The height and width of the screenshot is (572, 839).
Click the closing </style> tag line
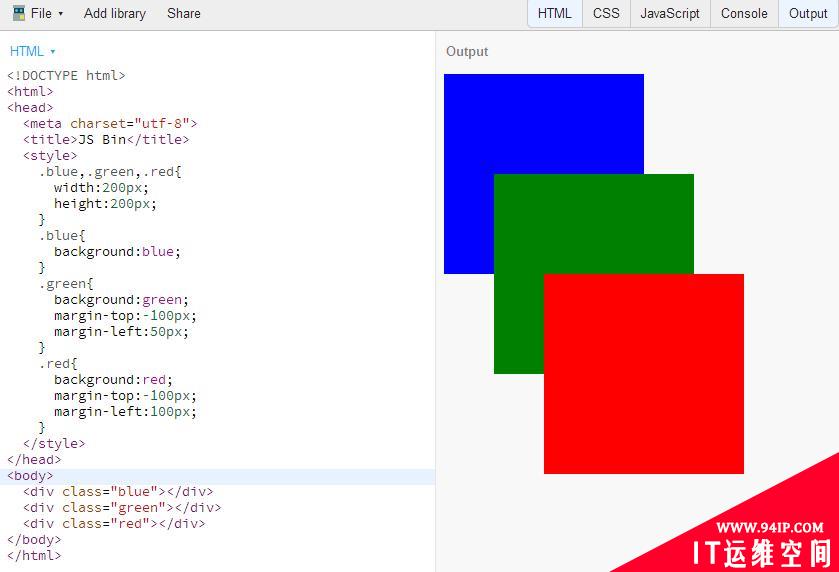[54, 444]
